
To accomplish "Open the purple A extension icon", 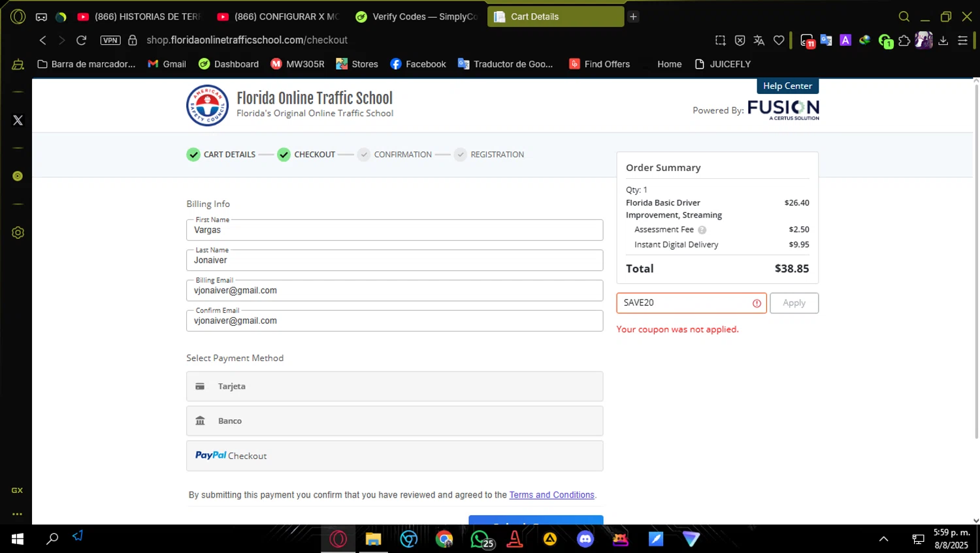I will (x=845, y=40).
